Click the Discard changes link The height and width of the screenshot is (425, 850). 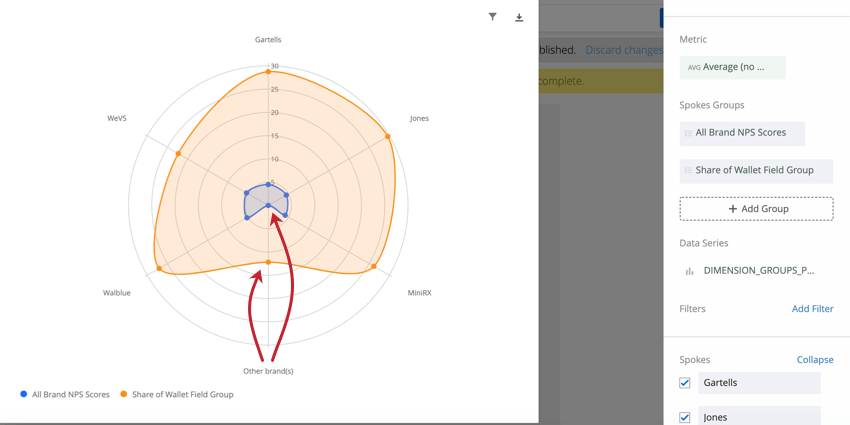[624, 50]
